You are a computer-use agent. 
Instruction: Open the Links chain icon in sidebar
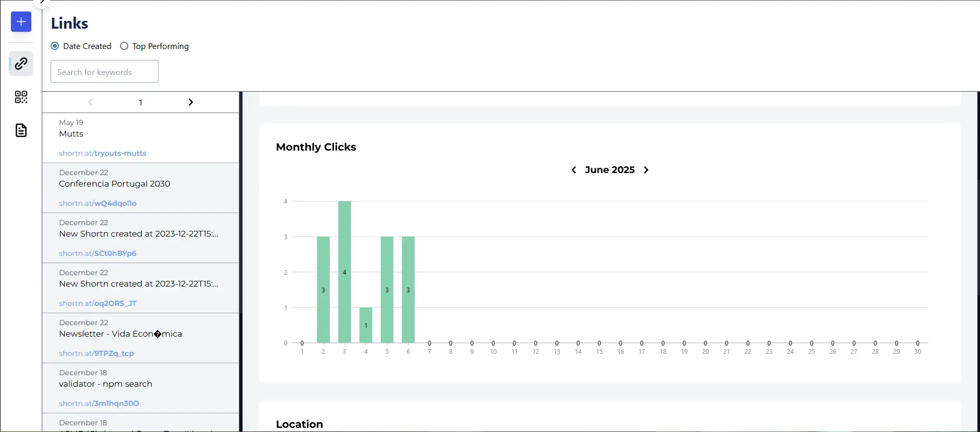coord(21,64)
